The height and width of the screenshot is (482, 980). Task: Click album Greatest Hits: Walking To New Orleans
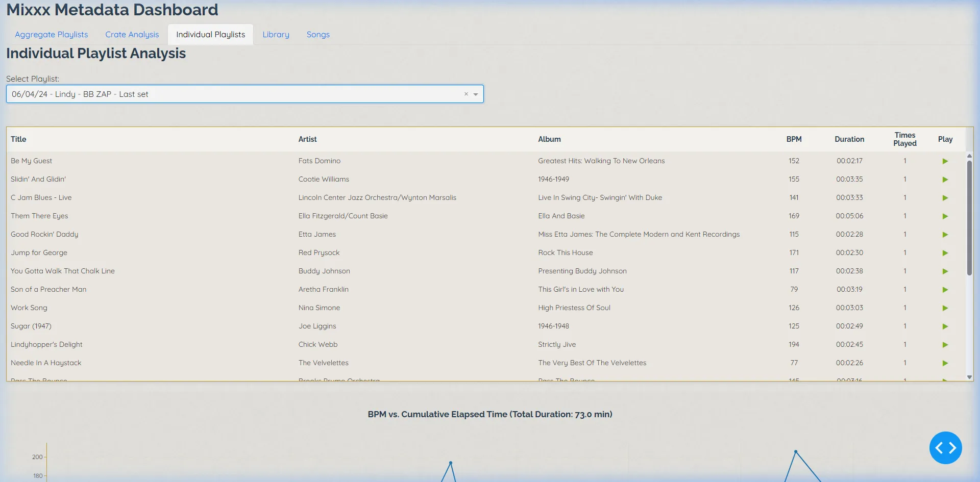601,161
